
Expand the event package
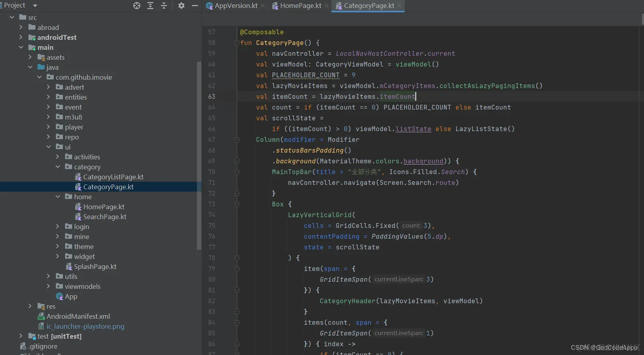(x=49, y=107)
